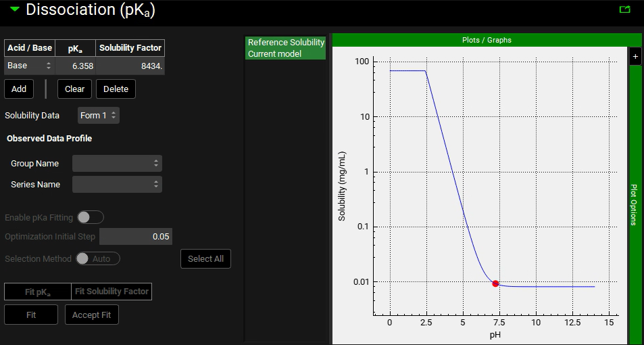Screen dimensions: 644x345
Task: Click the red data point on the plot
Action: pyautogui.click(x=495, y=283)
